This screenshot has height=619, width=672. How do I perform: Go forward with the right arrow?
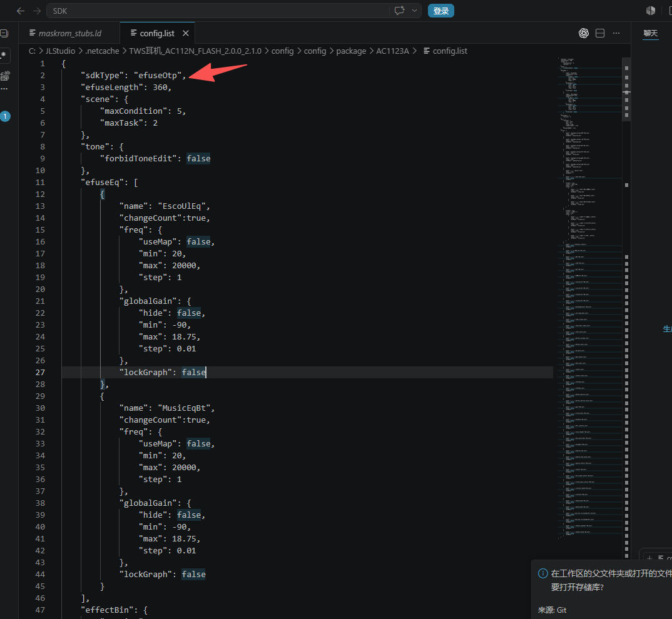37,11
